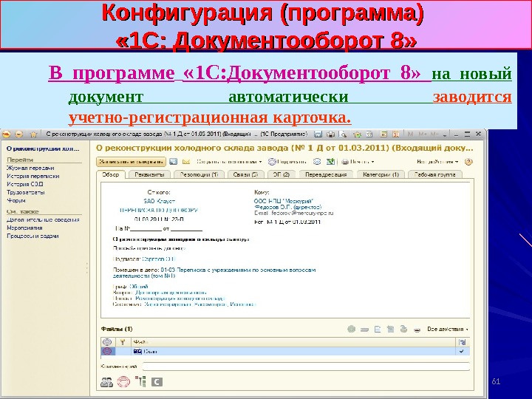Click the ЗАО Клауст sender link
532x399 pixels.
[x=159, y=201]
